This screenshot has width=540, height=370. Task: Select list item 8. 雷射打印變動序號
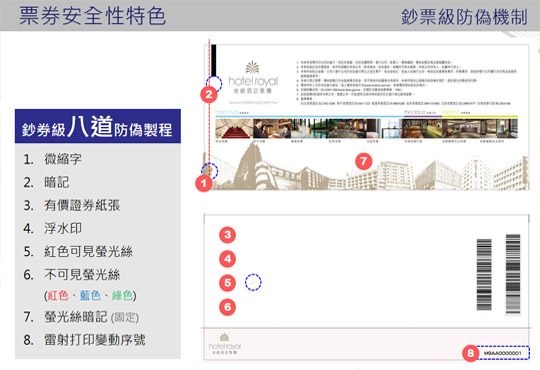coord(84,340)
